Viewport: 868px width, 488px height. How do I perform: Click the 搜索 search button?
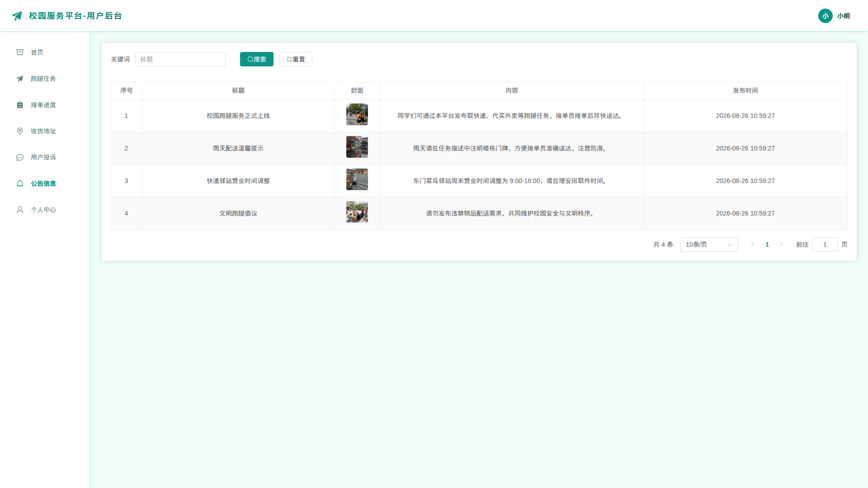point(256,59)
